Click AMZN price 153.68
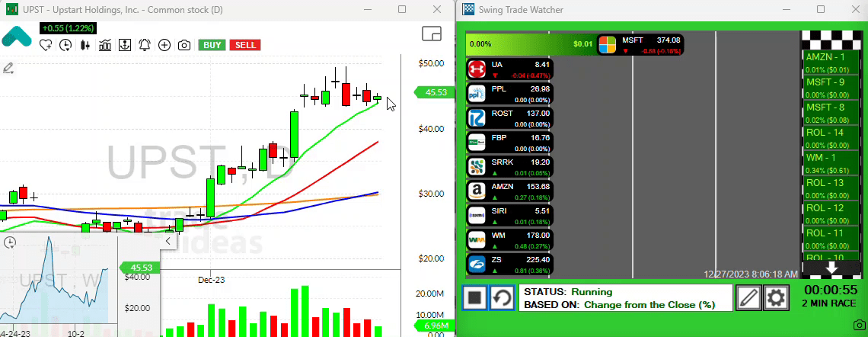The image size is (868, 337). pyautogui.click(x=538, y=186)
